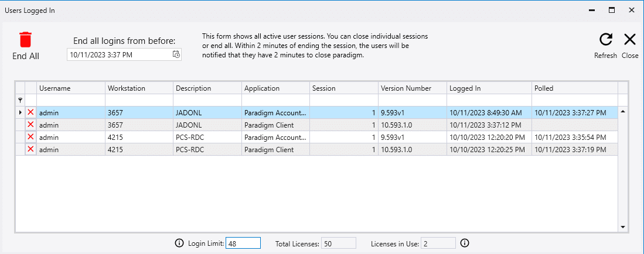End session for PCS-RDC Paradigm Client row
The width and height of the screenshot is (644, 254).
coord(30,149)
